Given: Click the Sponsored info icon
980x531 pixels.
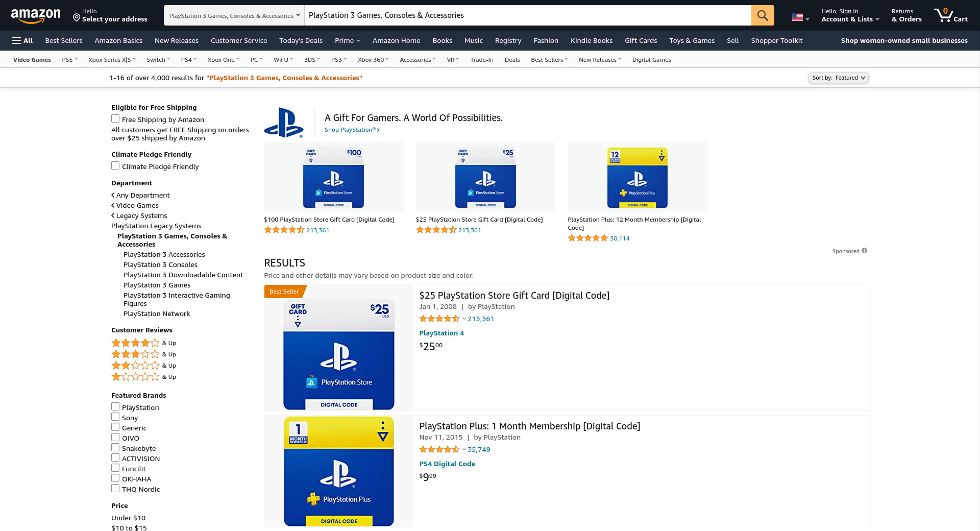Looking at the screenshot, I should click(x=864, y=251).
